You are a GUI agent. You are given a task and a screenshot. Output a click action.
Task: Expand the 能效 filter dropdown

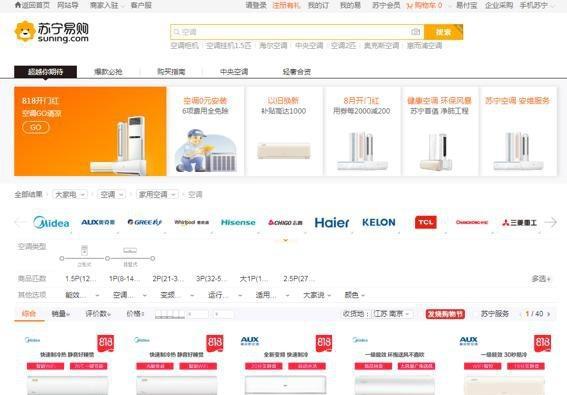82,295
